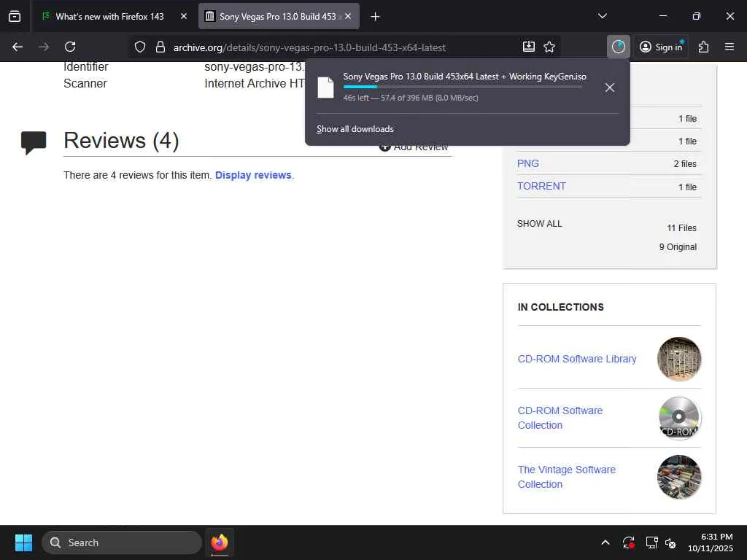The image size is (747, 560).
Task: Go back to the previous page
Action: pyautogui.click(x=18, y=47)
